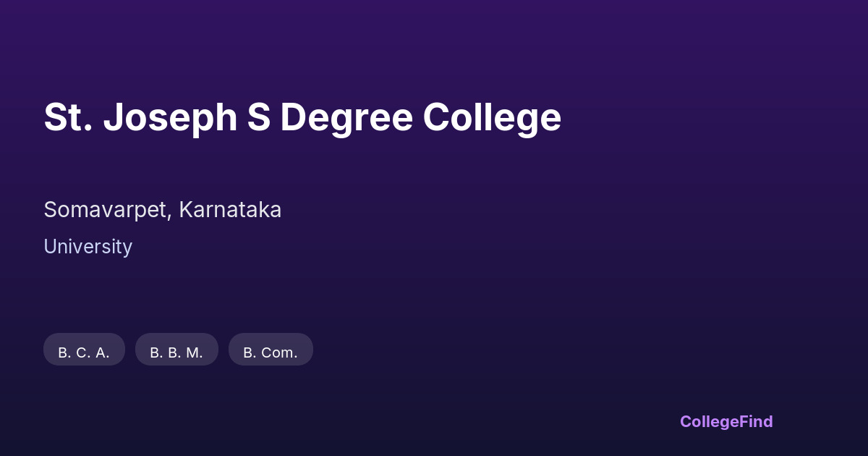868x456 pixels.
Task: Select the B. B. M. course tag
Action: coord(176,351)
